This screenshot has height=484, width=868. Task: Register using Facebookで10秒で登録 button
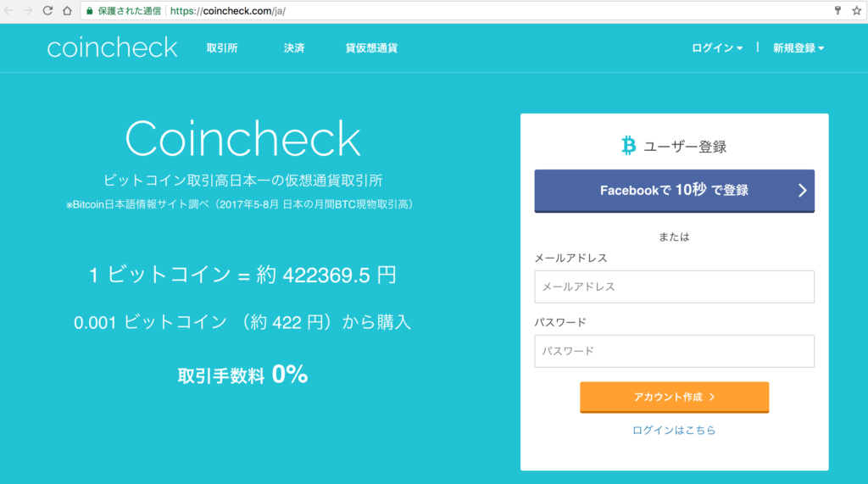(x=674, y=191)
